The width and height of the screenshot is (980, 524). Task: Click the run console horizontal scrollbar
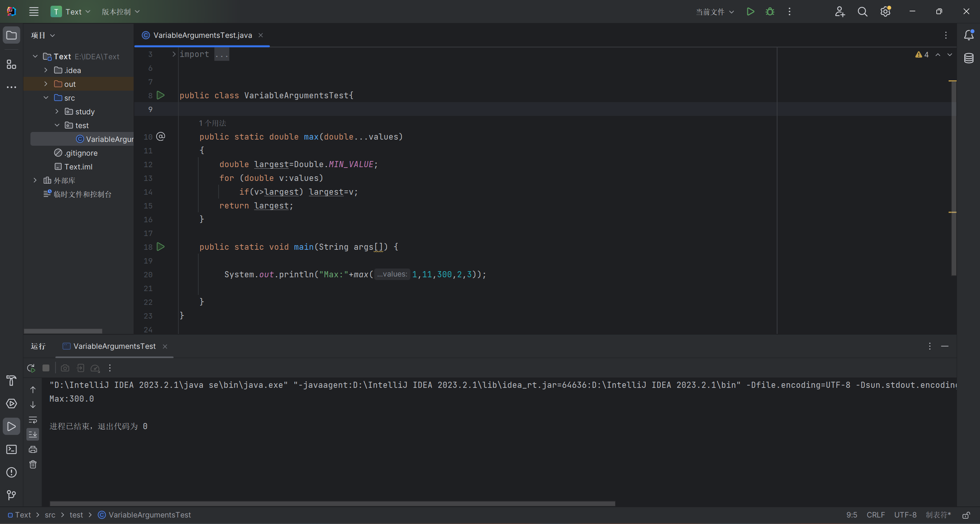tap(332, 504)
